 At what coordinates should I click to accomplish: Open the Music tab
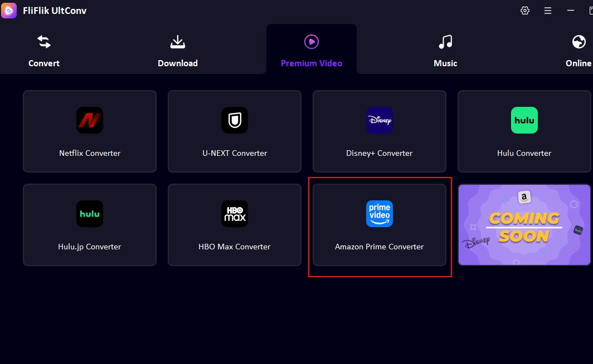[445, 49]
